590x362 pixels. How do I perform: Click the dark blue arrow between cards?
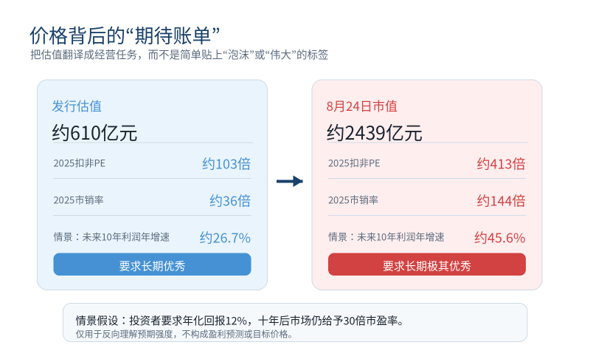click(x=289, y=181)
